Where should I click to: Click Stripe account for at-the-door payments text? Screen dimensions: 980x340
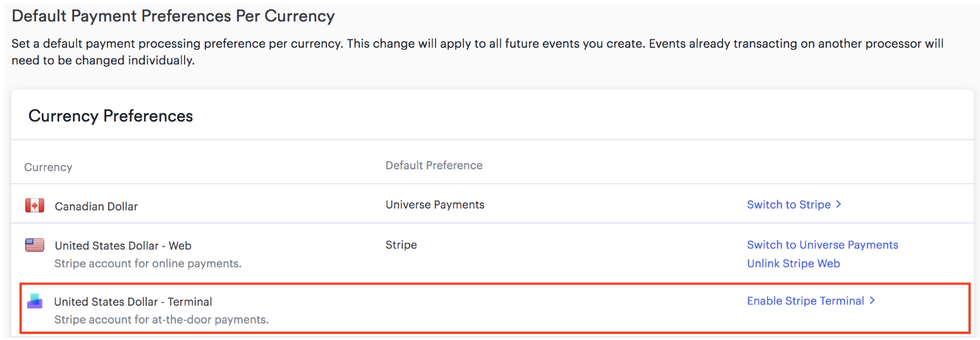161,320
